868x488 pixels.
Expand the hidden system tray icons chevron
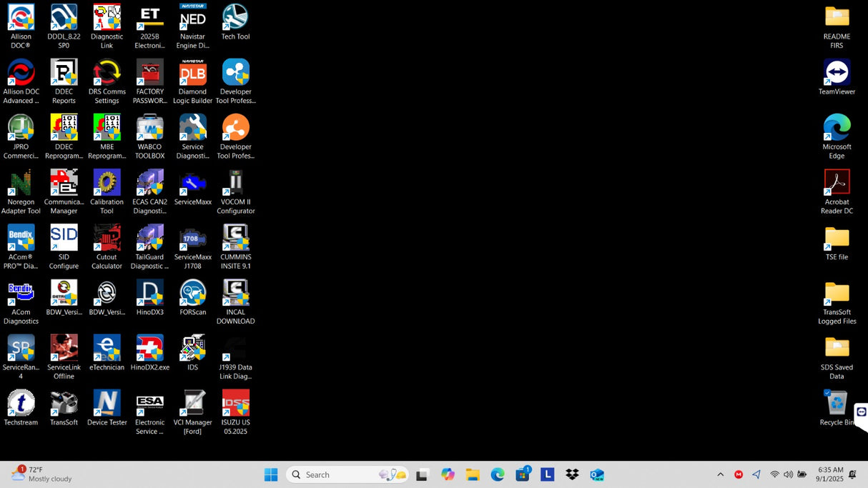click(720, 474)
